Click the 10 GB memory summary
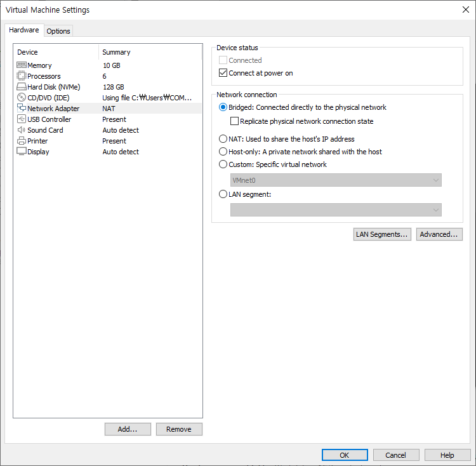This screenshot has width=476, height=466. coord(112,65)
